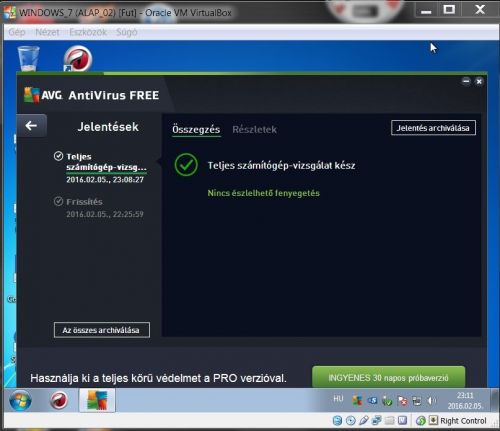
Task: Click the AVG icon in system tray
Action: pos(357,400)
